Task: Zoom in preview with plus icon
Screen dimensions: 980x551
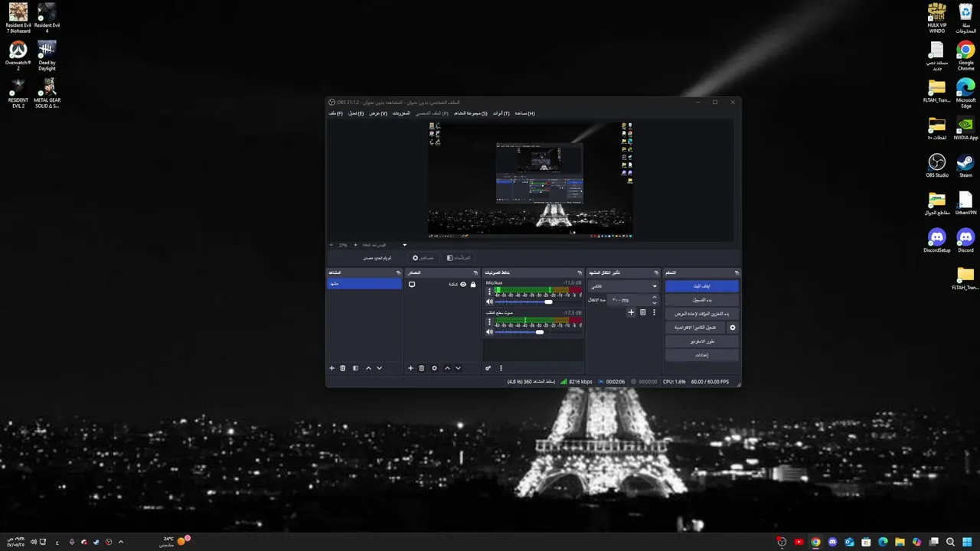Action: (355, 245)
